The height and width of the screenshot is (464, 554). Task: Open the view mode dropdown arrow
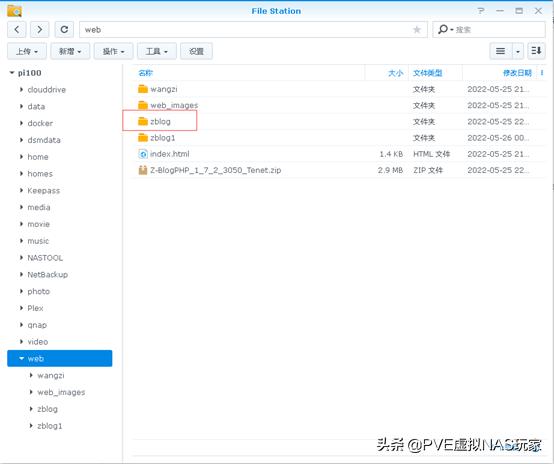[x=518, y=52]
